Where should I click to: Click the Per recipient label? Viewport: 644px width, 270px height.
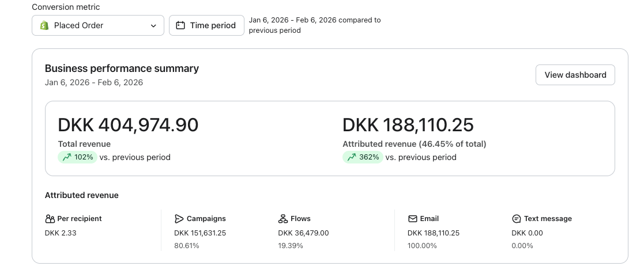[79, 219]
